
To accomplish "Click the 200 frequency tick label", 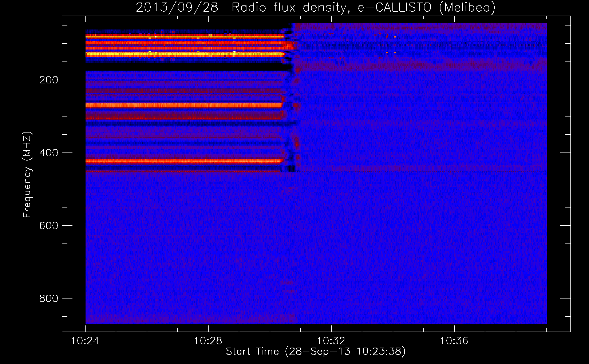I will tap(49, 80).
